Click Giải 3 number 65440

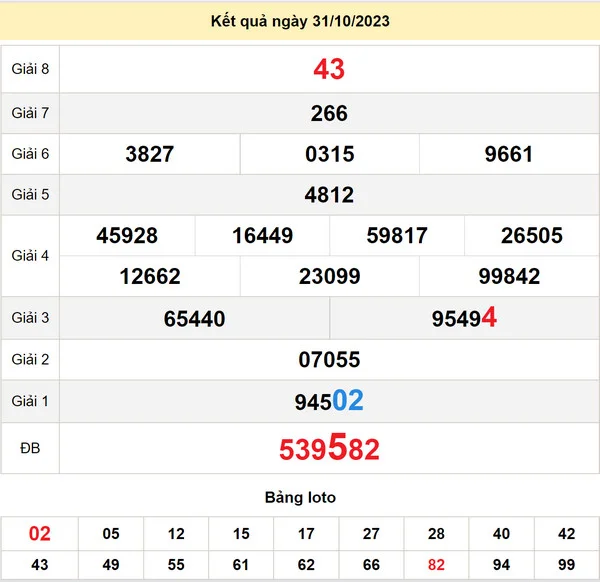(194, 319)
